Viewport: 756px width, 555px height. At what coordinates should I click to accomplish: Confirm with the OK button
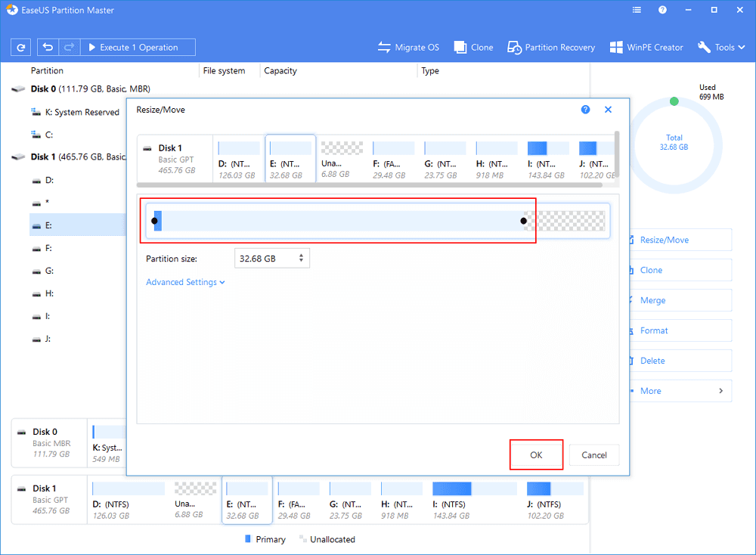[536, 455]
